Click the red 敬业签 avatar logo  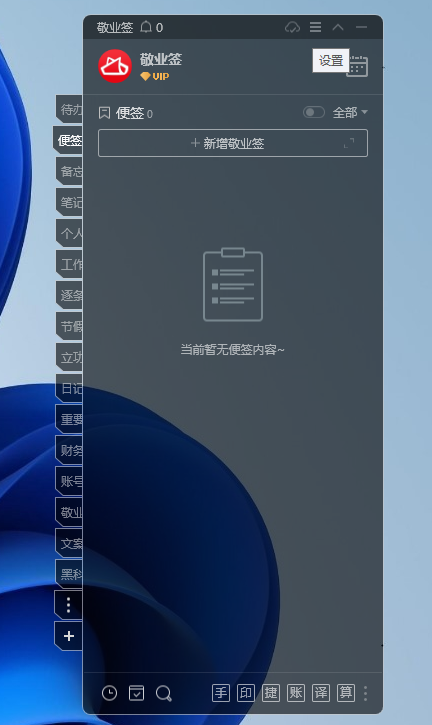115,66
